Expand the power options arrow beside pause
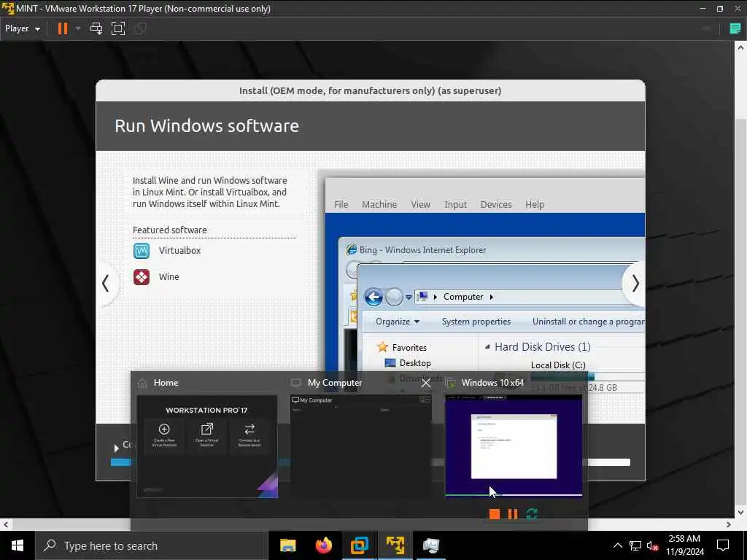The image size is (747, 560). [x=78, y=28]
